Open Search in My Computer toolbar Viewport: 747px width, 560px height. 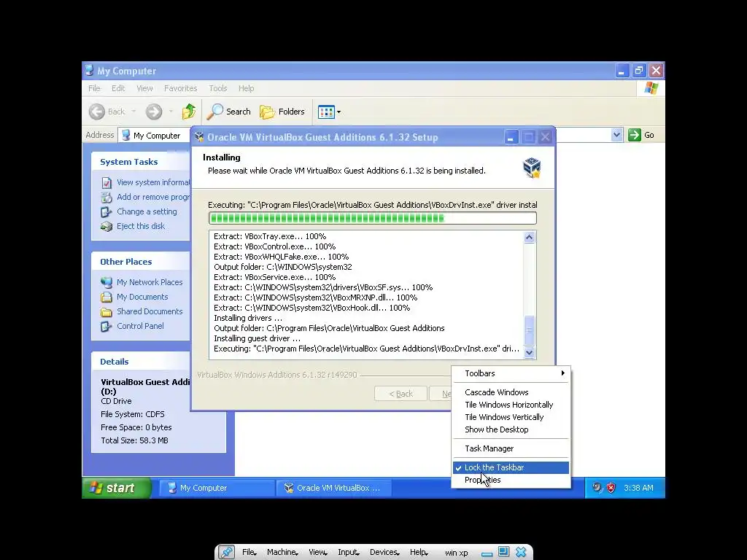point(228,112)
